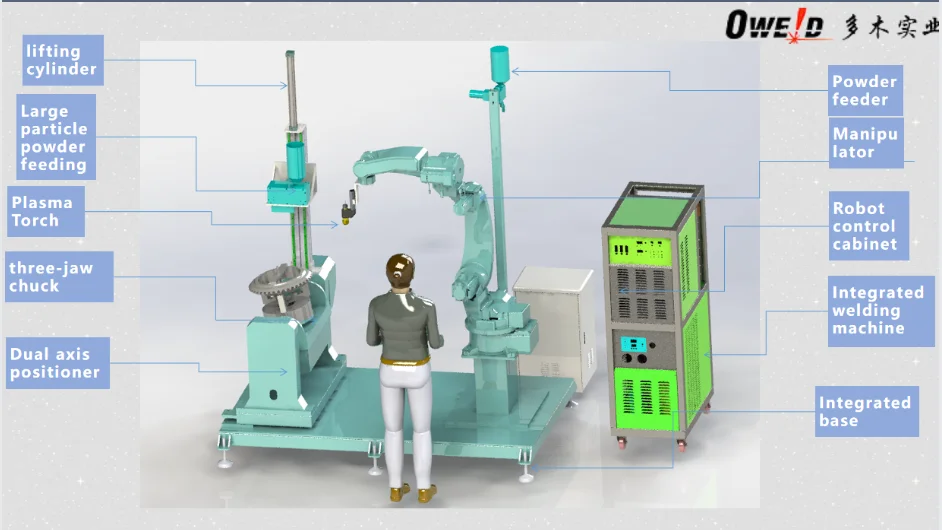The width and height of the screenshot is (942, 530).
Task: Click the 'Integrated base' label
Action: pyautogui.click(x=868, y=412)
